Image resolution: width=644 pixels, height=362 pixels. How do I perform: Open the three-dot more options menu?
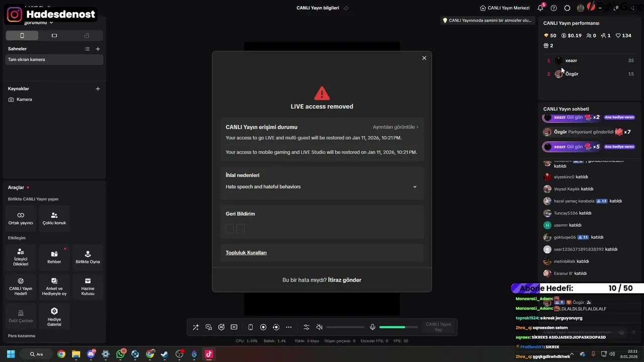tap(289, 327)
